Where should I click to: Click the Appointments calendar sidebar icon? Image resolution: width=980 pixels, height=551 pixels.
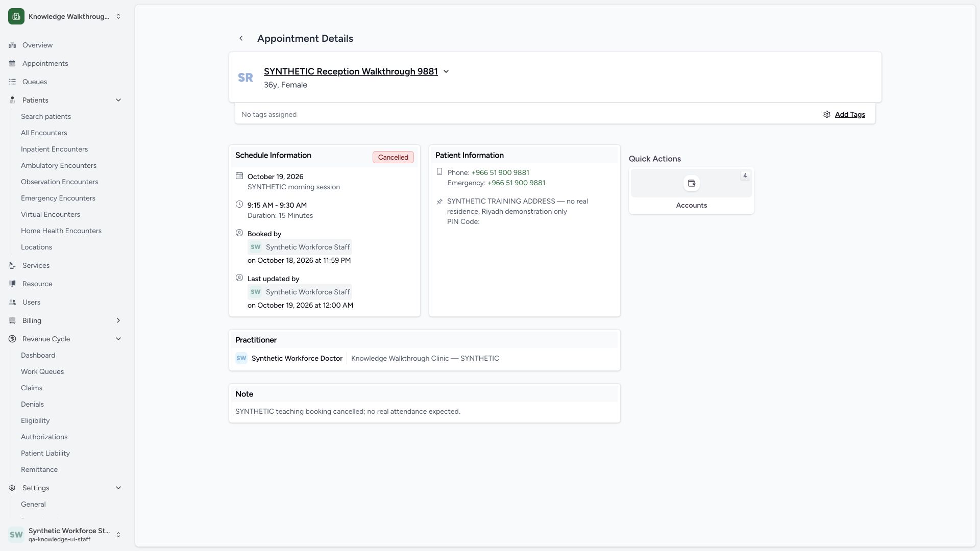click(12, 63)
